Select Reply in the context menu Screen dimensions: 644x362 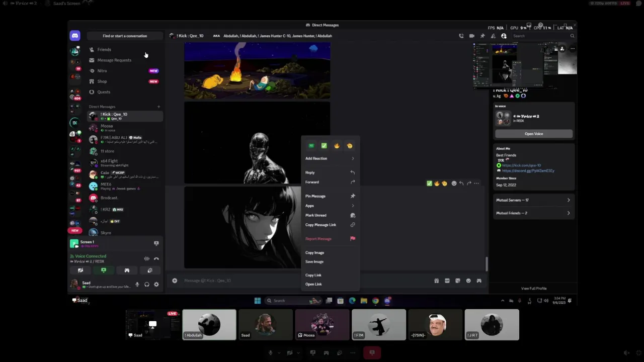pos(330,172)
